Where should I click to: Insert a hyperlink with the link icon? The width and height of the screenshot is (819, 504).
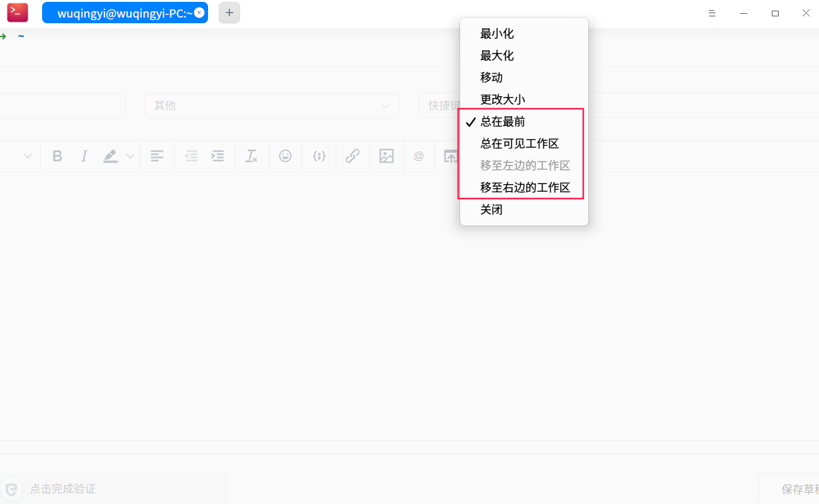[x=353, y=156]
